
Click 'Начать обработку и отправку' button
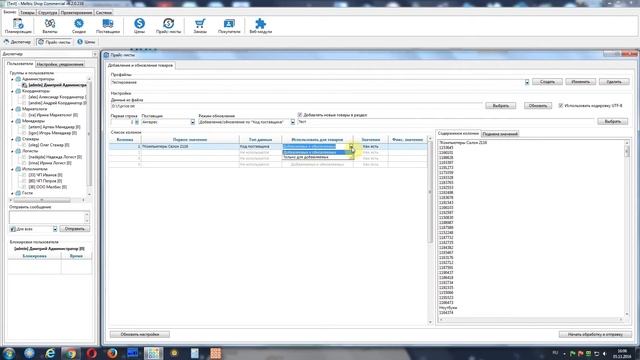coord(595,334)
